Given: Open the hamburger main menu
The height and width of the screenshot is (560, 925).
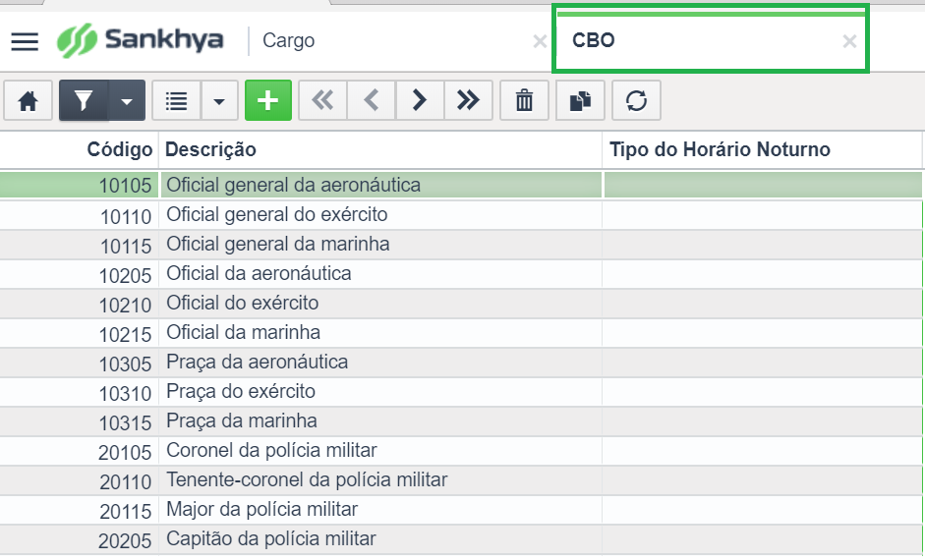Looking at the screenshot, I should (25, 41).
